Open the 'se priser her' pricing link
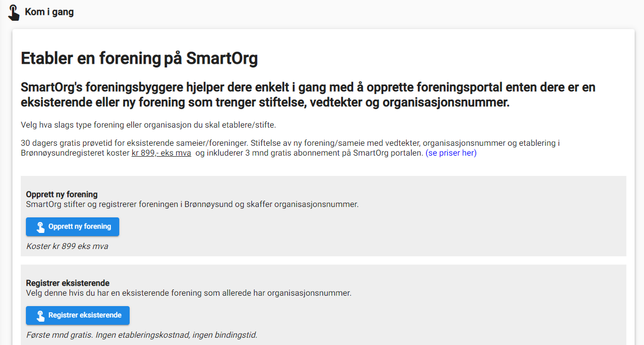644x345 pixels. point(451,153)
